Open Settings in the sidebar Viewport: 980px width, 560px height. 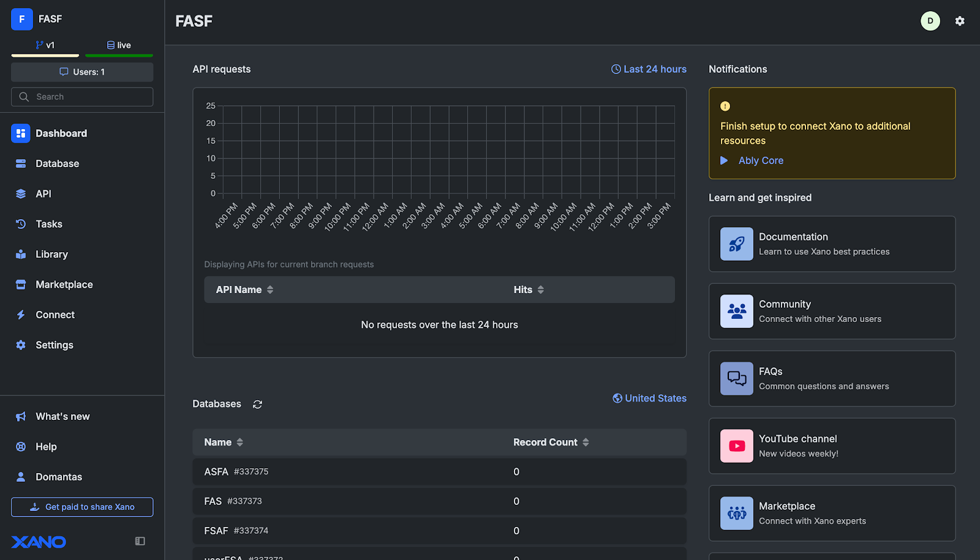click(82, 345)
